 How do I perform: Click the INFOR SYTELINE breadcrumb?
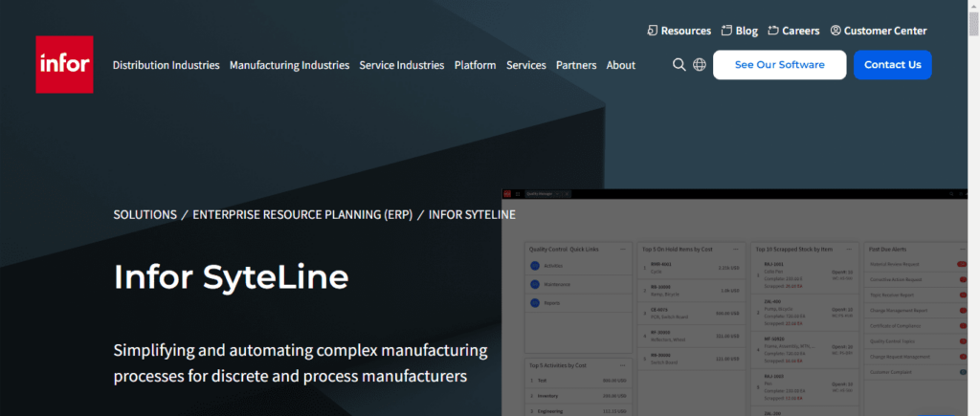click(472, 215)
